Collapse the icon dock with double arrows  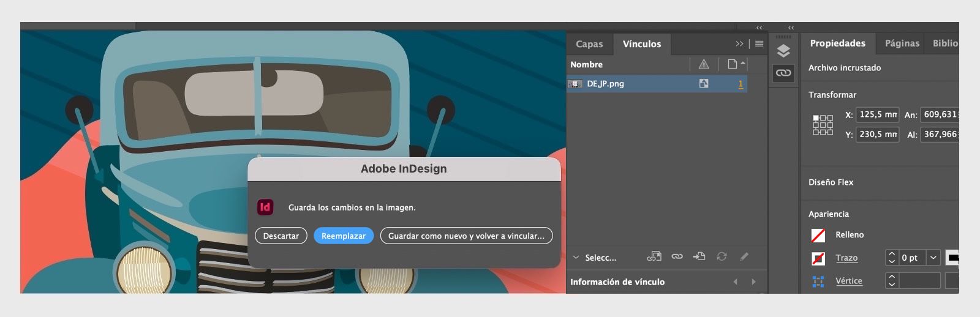791,28
